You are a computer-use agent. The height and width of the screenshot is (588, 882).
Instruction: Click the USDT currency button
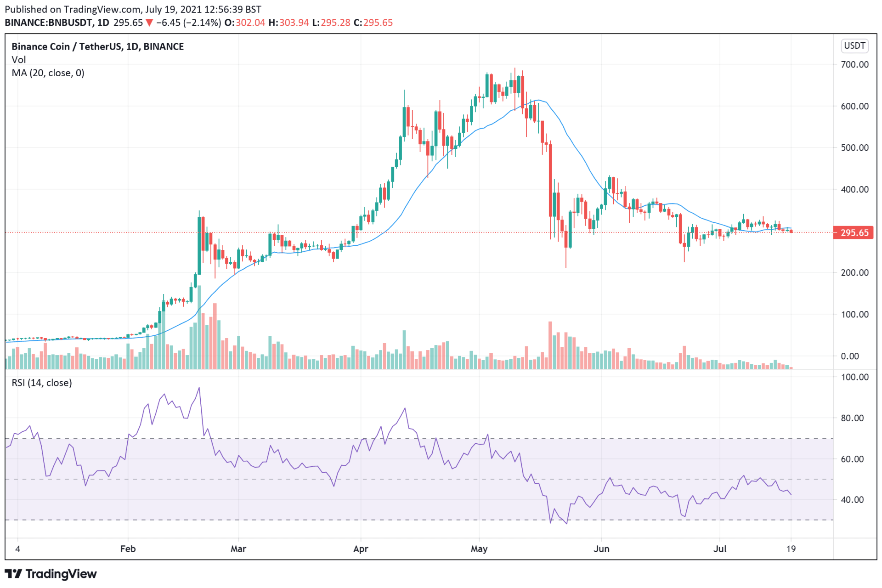(x=854, y=46)
